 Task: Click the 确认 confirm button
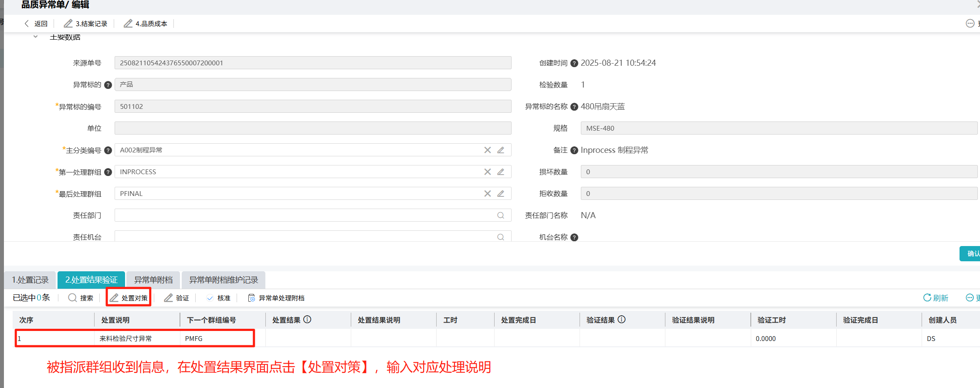pos(971,253)
